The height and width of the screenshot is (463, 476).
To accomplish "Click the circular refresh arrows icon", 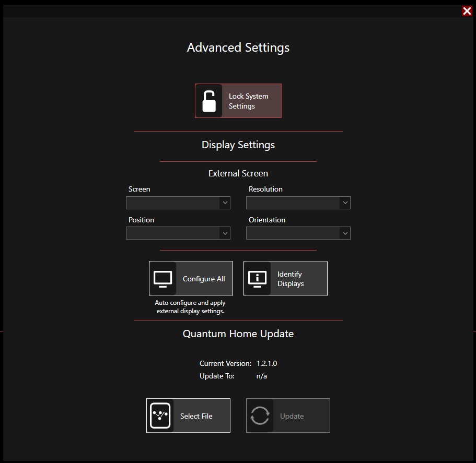I will coord(260,415).
